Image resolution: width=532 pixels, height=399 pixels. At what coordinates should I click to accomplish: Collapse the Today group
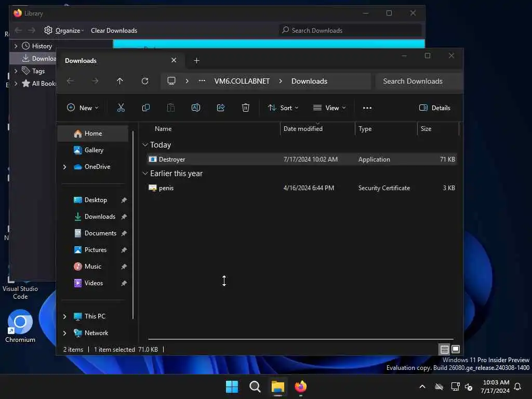click(x=145, y=145)
